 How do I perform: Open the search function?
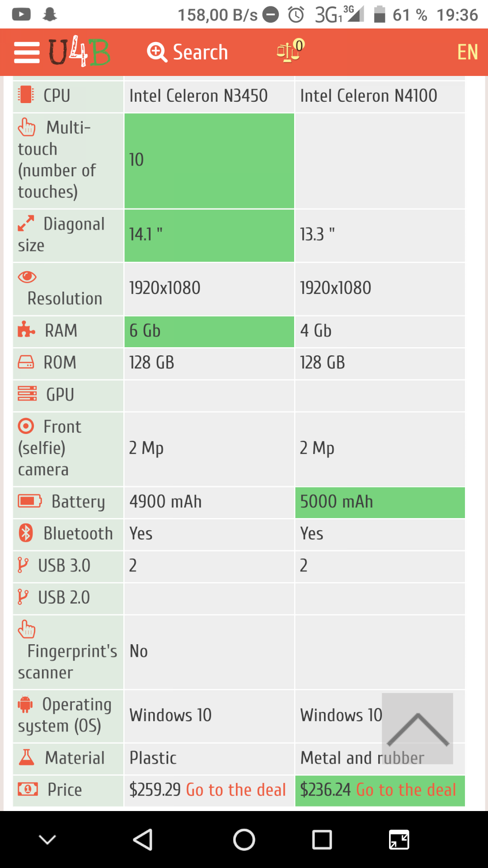(x=188, y=52)
